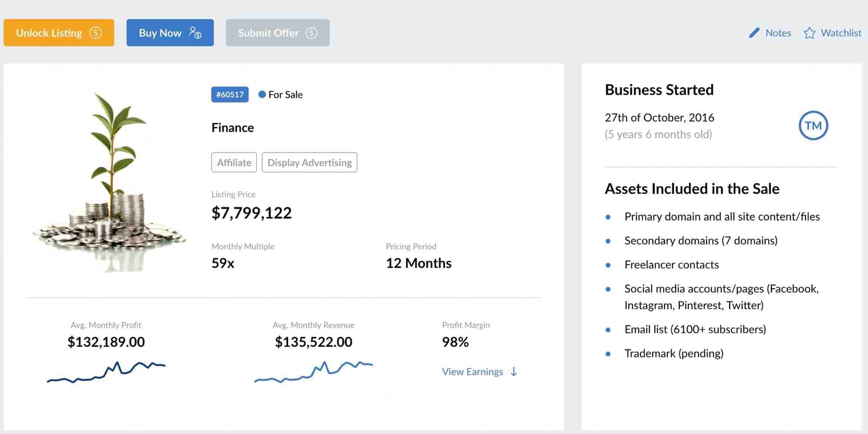Click the pencil Notes icon
This screenshot has width=868, height=434.
[754, 33]
